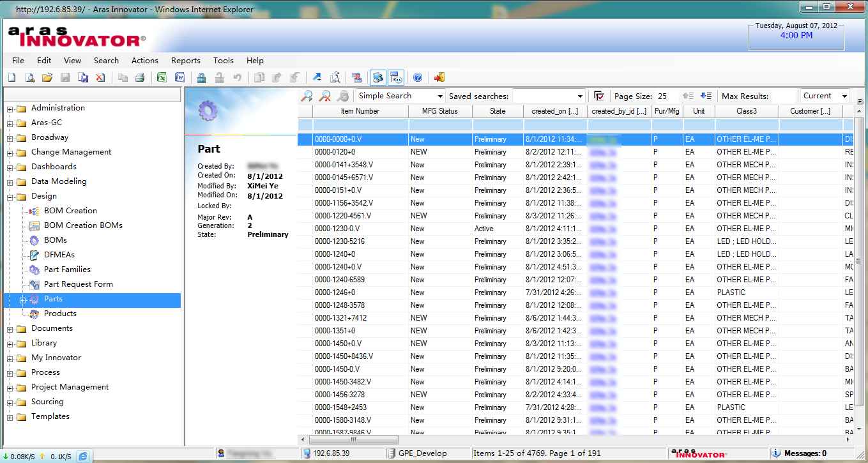868x463 pixels.
Task: Click the Max Results input field
Action: [x=784, y=96]
